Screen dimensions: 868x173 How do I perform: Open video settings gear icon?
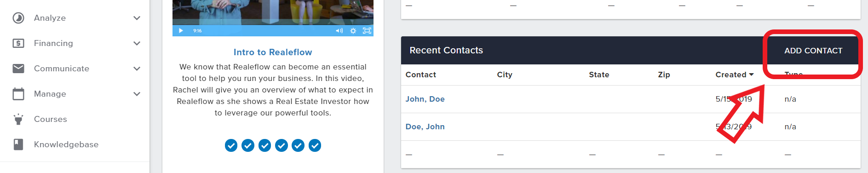coord(353,31)
